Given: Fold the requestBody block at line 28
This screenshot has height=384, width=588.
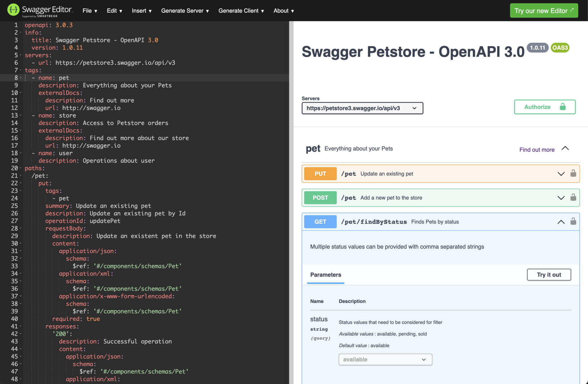Looking at the screenshot, I should point(21,229).
